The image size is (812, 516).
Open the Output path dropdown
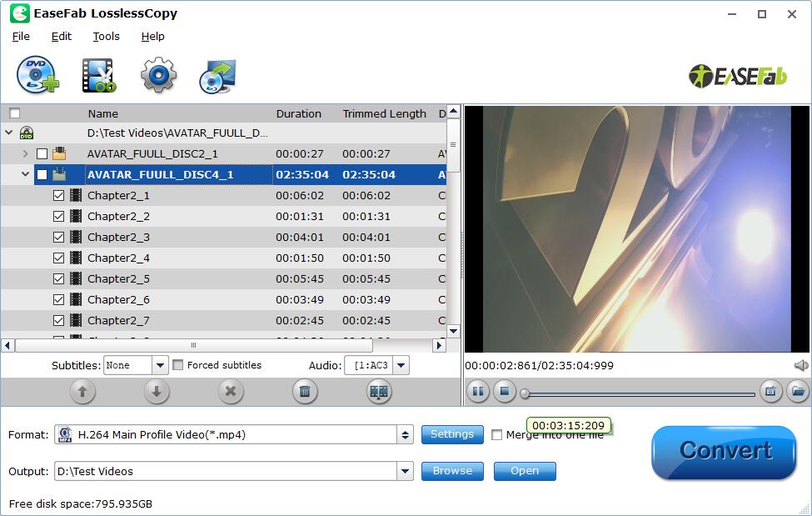click(x=405, y=471)
